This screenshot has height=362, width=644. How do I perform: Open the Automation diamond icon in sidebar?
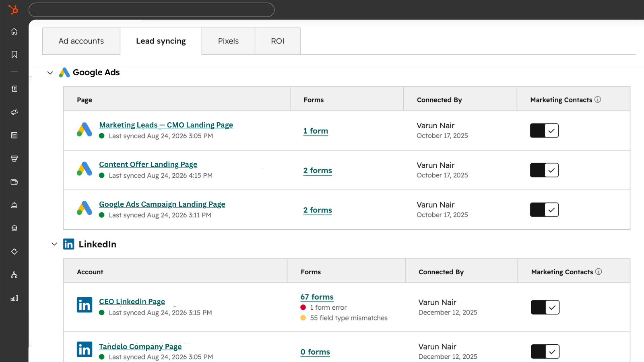(x=14, y=251)
